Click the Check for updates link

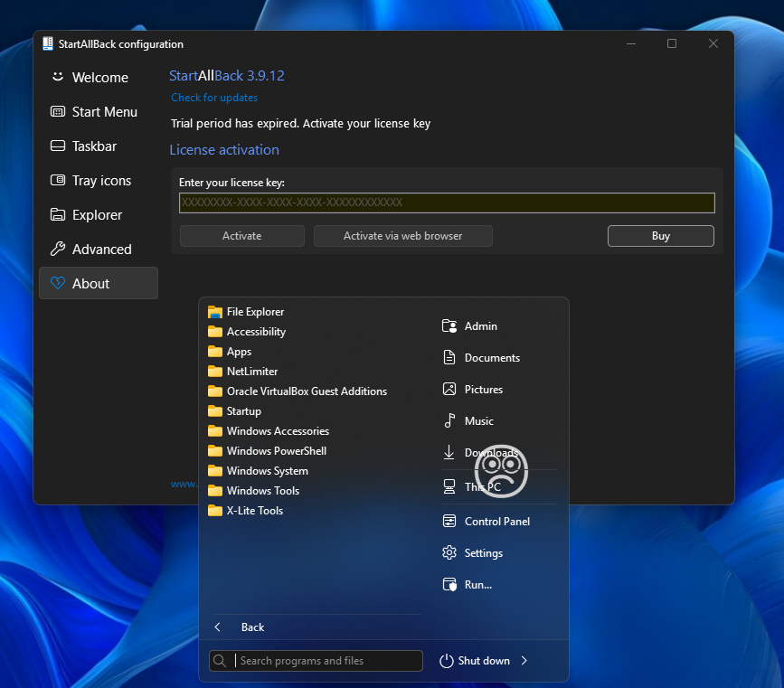point(214,98)
